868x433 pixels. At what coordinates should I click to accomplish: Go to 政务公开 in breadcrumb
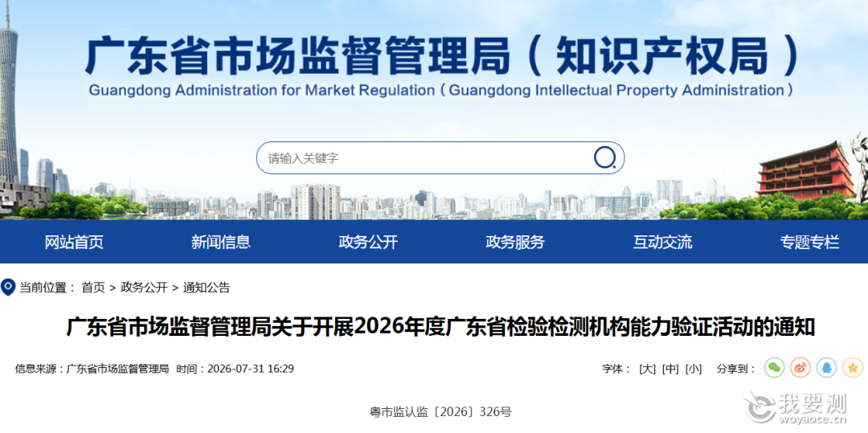click(x=144, y=288)
